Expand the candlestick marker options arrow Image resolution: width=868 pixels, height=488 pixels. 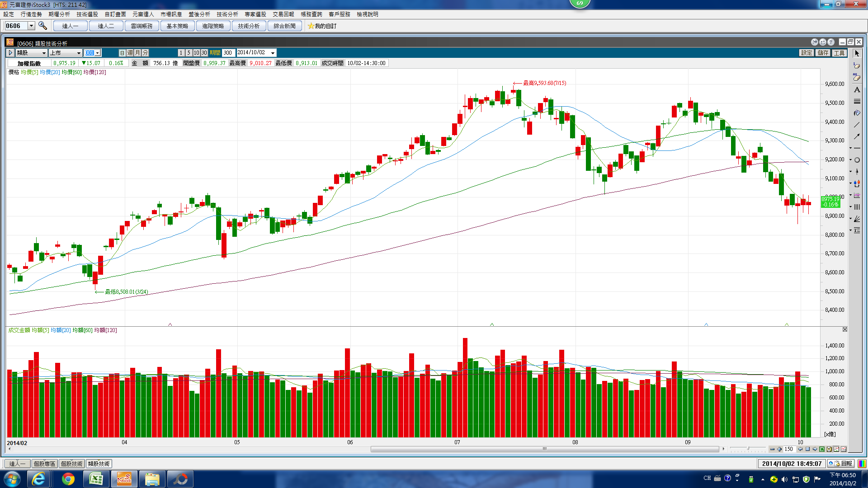(851, 172)
